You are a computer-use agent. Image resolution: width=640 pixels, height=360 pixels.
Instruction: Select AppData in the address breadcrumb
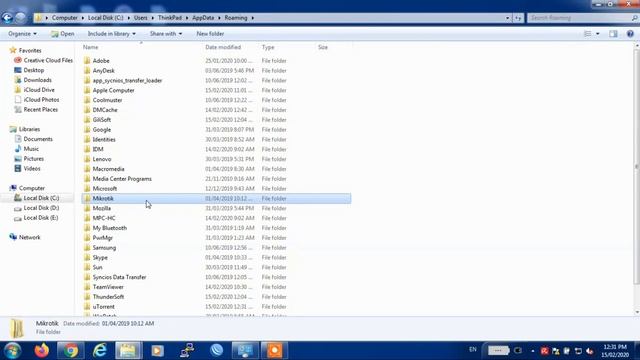(203, 18)
